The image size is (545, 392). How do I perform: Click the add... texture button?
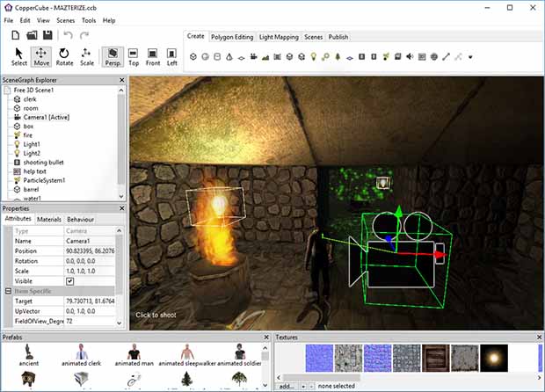tap(286, 386)
